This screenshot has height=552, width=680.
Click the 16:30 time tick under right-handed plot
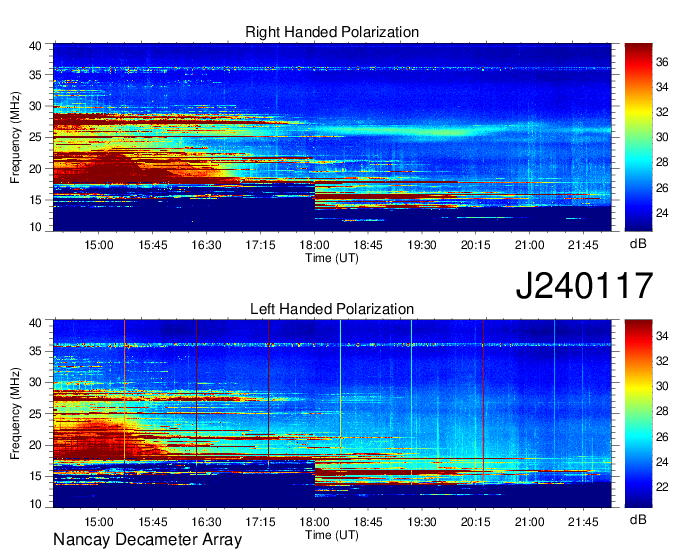[x=206, y=245]
